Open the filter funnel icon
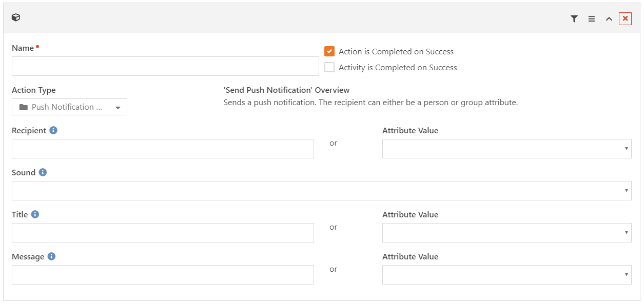Image resolution: width=644 pixels, height=304 pixels. pos(574,19)
